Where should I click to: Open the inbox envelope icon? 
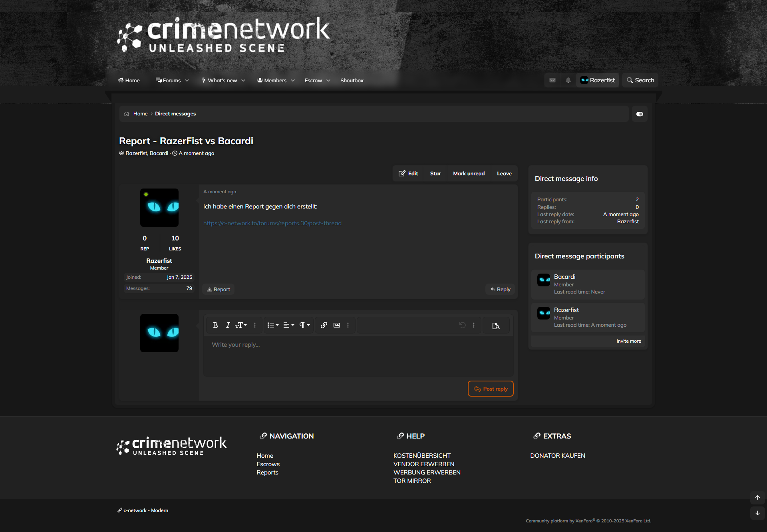coord(552,80)
